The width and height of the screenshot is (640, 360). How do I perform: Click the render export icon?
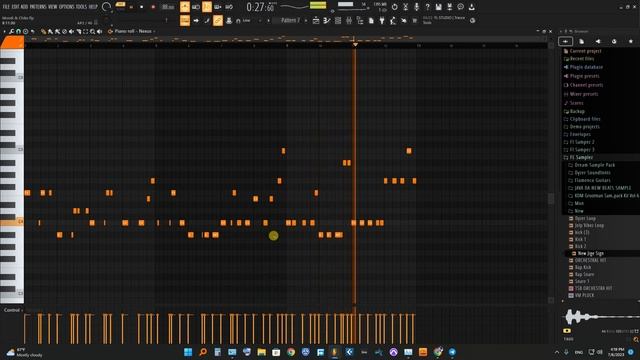point(449,7)
